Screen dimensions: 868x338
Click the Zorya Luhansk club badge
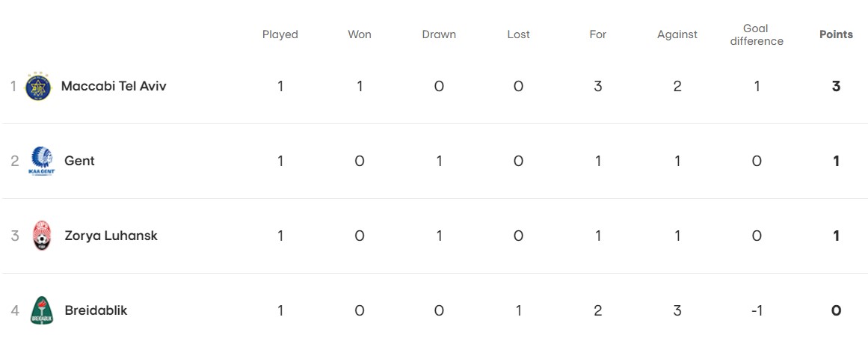42,236
